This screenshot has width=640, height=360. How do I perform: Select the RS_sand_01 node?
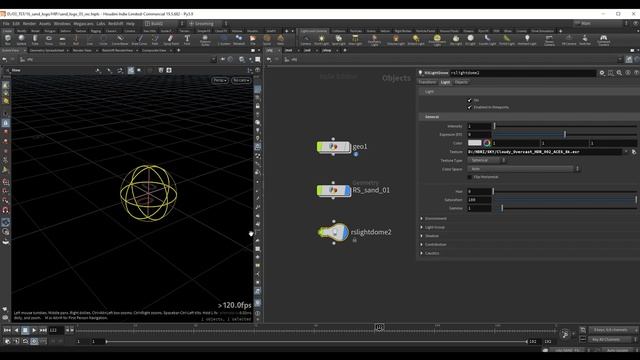(333, 190)
